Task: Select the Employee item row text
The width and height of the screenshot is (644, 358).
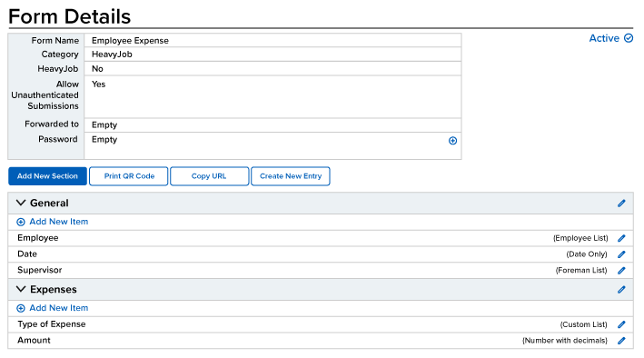Action: click(38, 238)
